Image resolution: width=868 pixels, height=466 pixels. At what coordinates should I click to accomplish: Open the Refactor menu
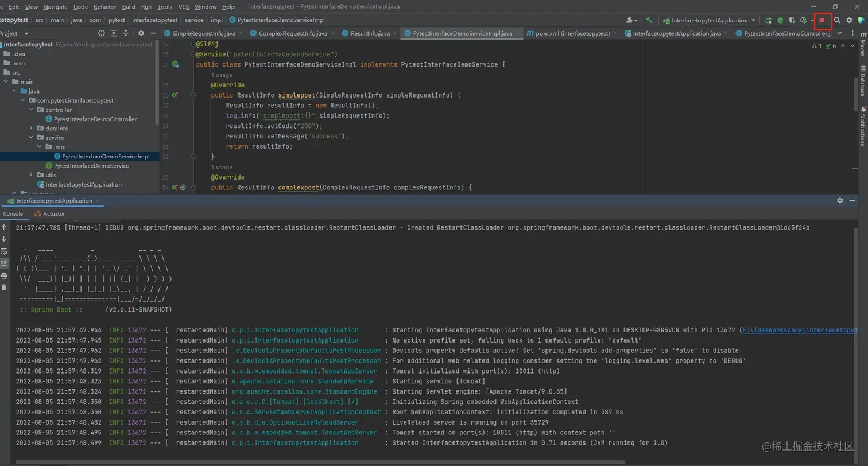click(x=104, y=7)
